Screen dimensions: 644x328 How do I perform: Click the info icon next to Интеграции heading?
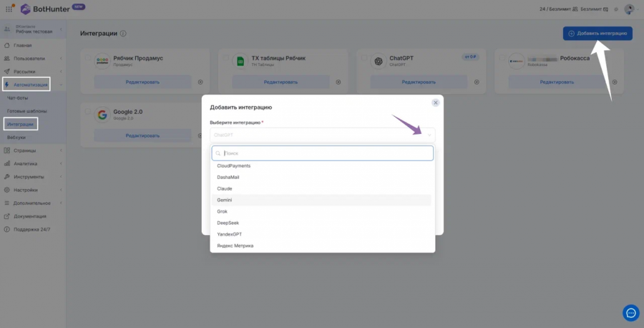click(123, 33)
